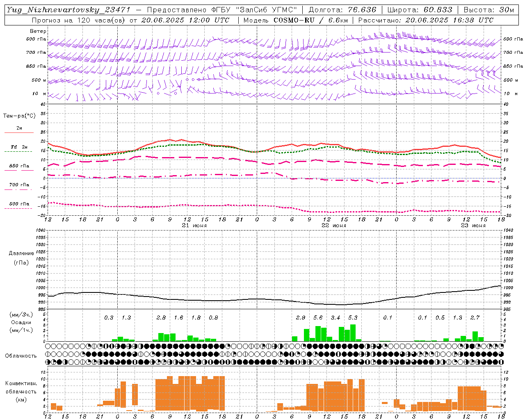Image resolution: width=525 pixels, height=420 pixels.
Task: Click the (мм/3ч.) units label
Action: click(x=21, y=315)
